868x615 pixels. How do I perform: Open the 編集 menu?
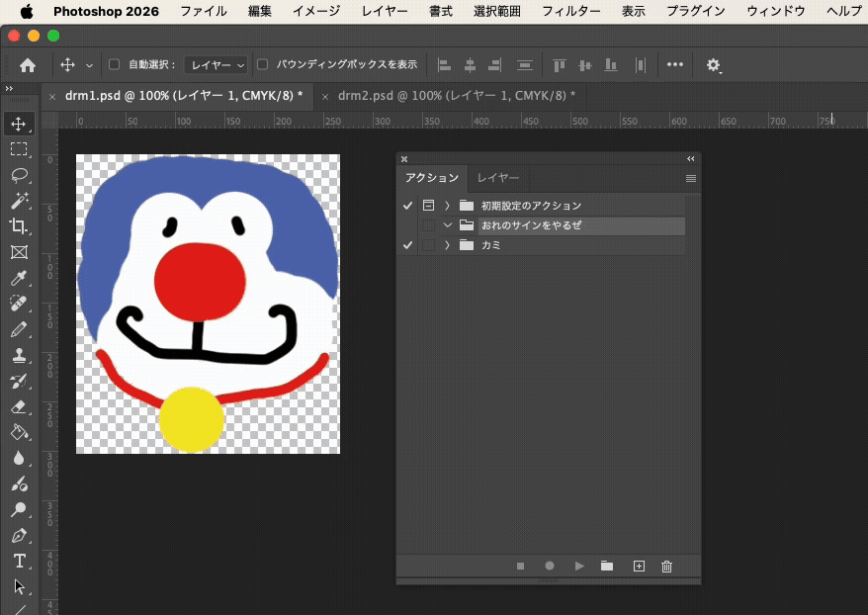click(x=260, y=11)
